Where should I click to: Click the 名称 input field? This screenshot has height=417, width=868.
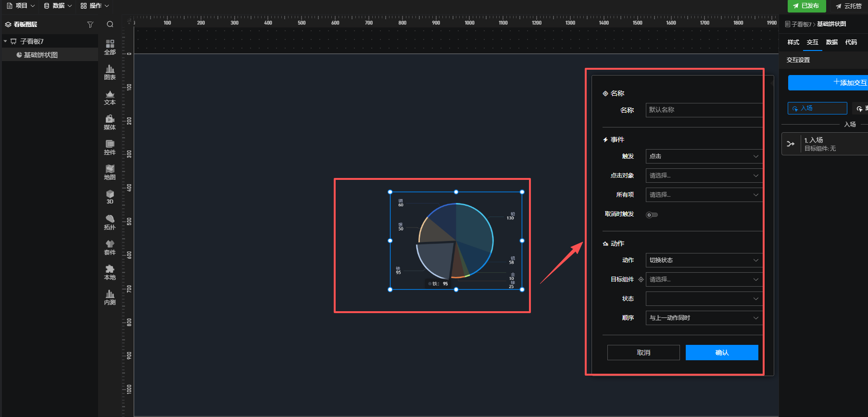click(x=703, y=110)
